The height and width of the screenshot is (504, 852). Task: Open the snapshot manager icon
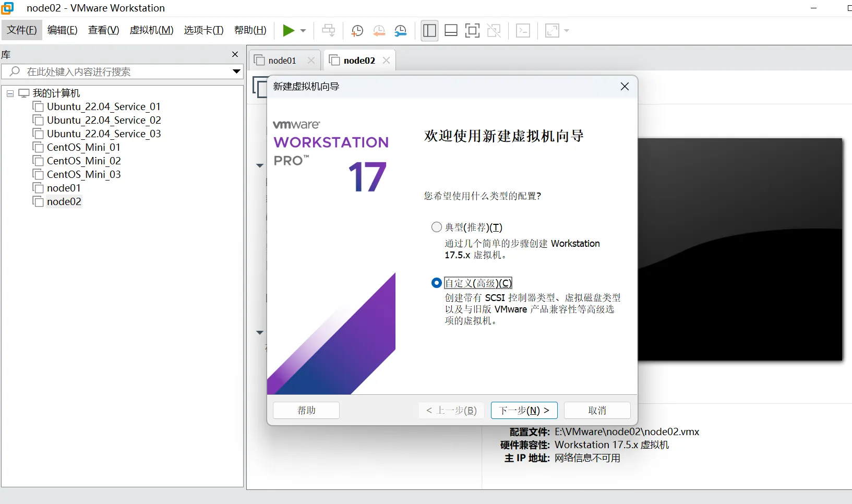[401, 31]
